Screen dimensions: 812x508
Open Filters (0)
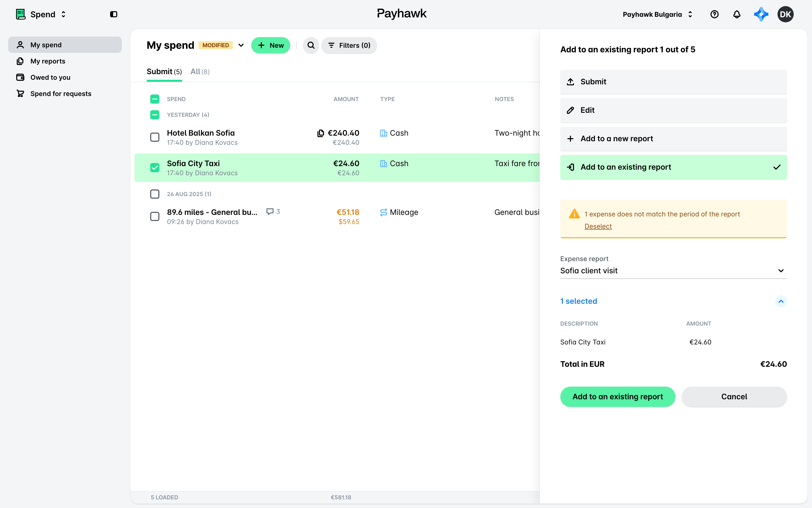tap(349, 45)
